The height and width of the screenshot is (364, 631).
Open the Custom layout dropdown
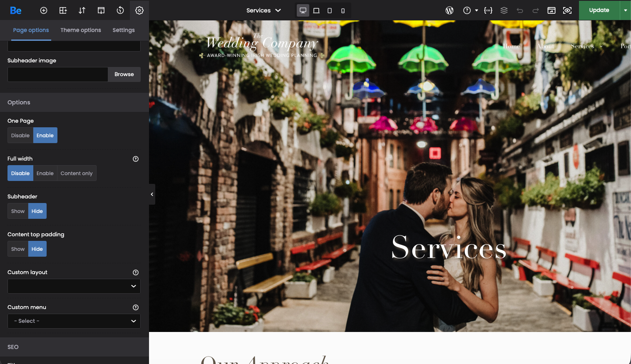(x=74, y=286)
